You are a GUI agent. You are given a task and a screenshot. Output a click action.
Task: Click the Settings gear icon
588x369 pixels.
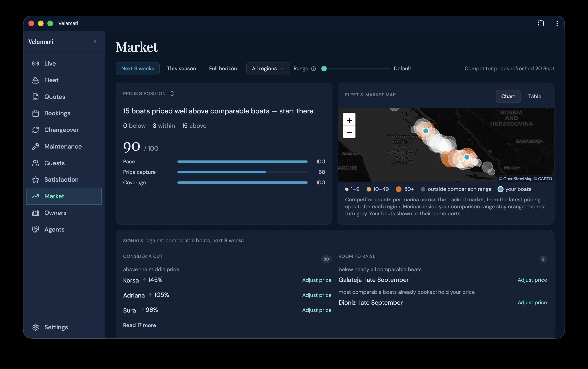point(36,327)
